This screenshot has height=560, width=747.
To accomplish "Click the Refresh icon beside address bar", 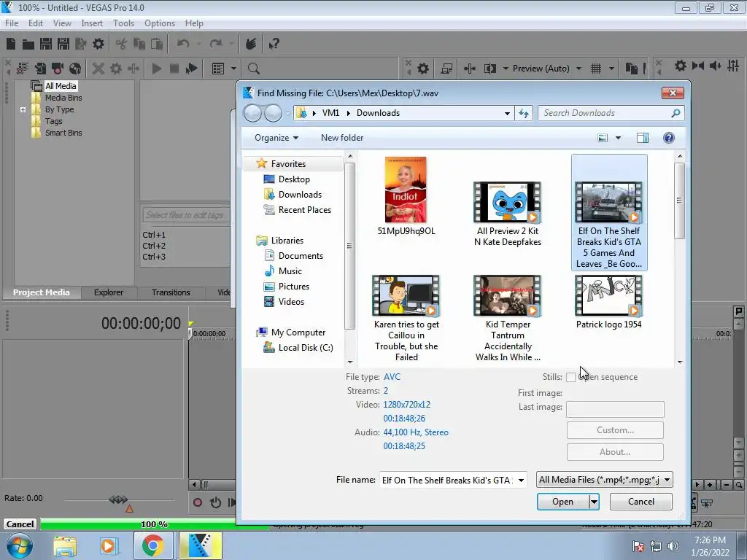I will (524, 113).
